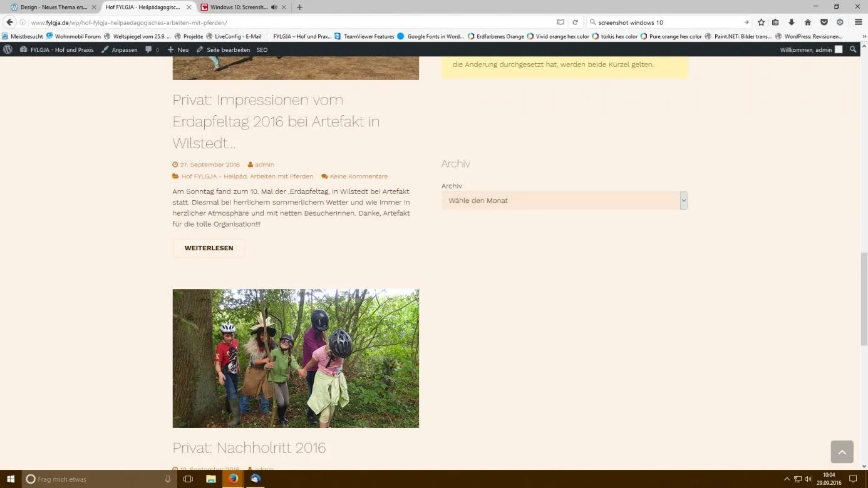The height and width of the screenshot is (488, 868).
Task: Open 'Vivid orange hex color' bookmark
Action: [558, 36]
